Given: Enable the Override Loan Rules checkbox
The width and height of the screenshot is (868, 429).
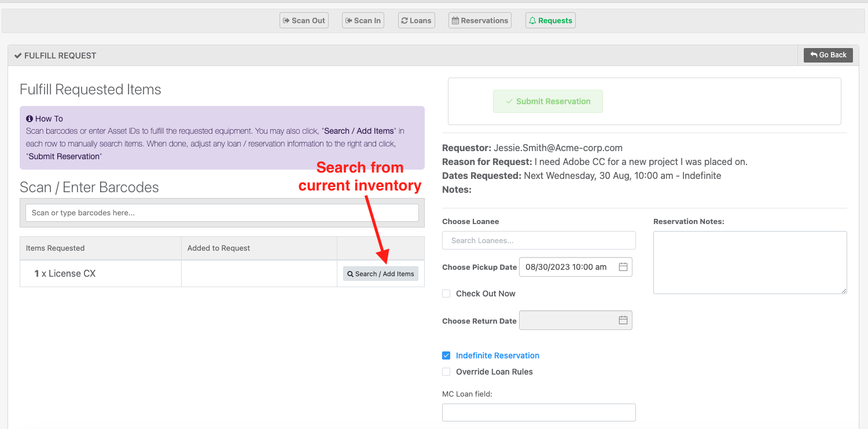Looking at the screenshot, I should (x=446, y=372).
